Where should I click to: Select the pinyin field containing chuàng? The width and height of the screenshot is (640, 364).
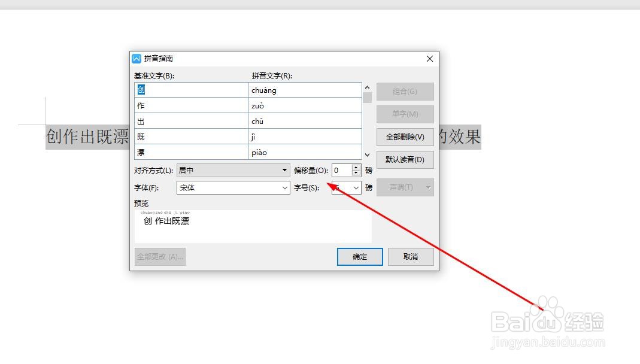[x=305, y=90]
